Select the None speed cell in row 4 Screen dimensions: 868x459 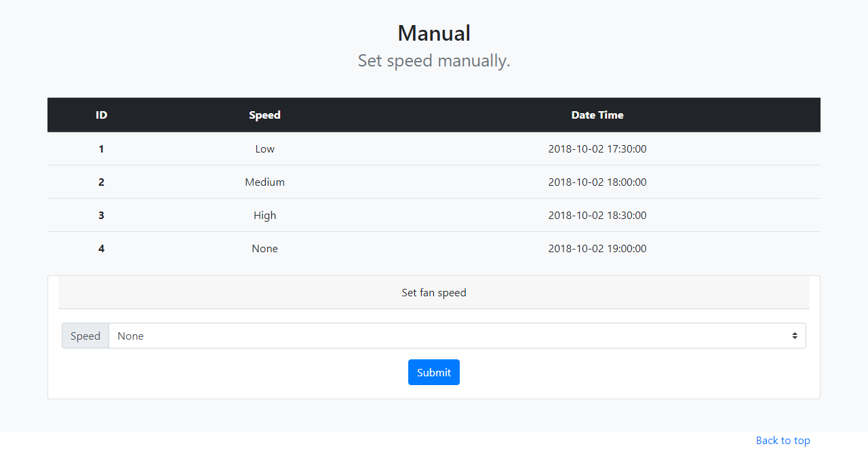click(x=264, y=248)
